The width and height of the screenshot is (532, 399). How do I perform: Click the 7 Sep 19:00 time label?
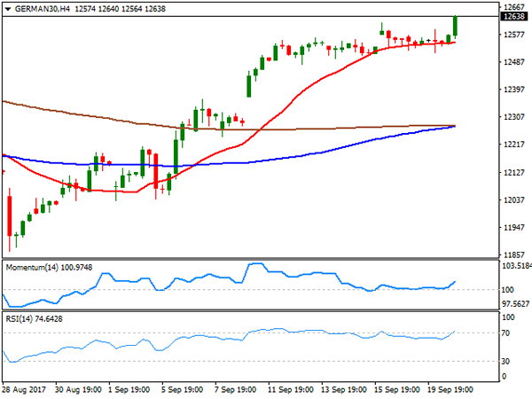(x=236, y=389)
